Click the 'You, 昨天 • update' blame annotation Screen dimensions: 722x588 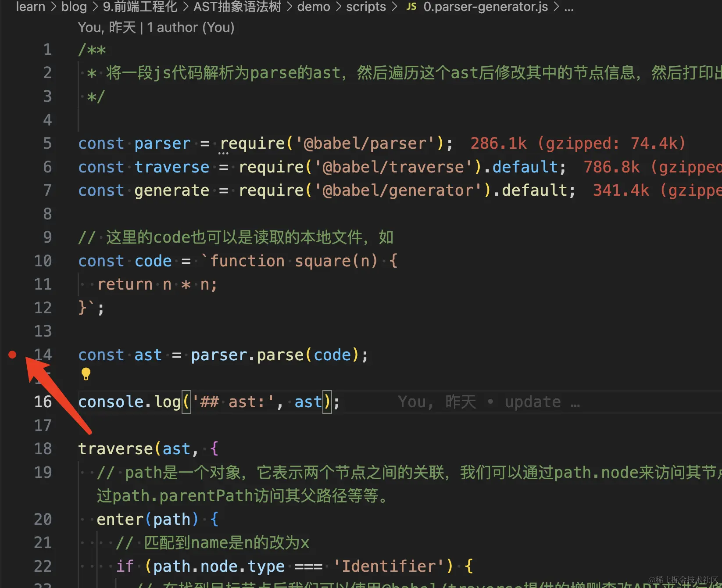click(x=487, y=402)
